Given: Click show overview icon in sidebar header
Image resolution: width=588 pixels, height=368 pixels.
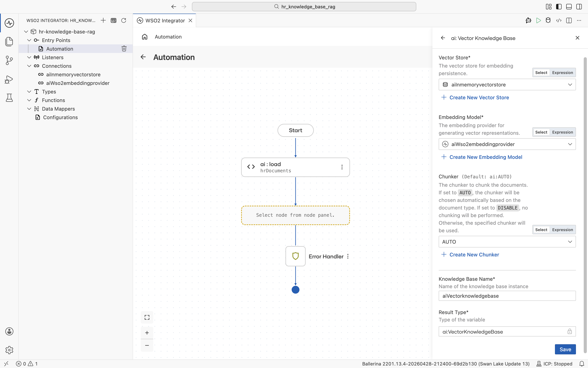Looking at the screenshot, I should 114,20.
